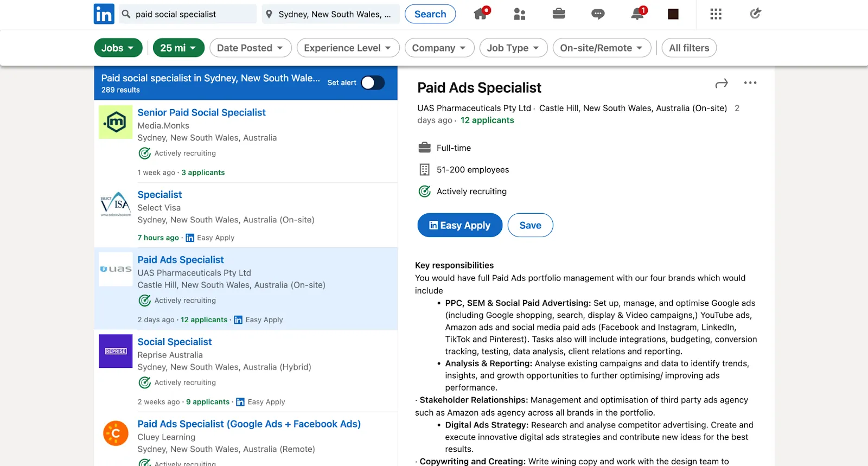Open My Network people icon
This screenshot has width=868, height=466.
[520, 14]
